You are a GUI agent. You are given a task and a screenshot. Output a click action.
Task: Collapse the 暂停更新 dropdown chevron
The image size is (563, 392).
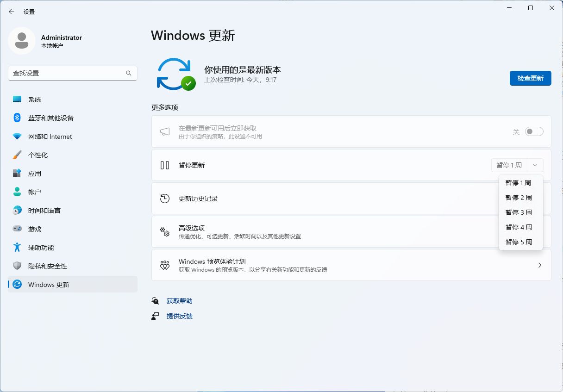point(535,165)
